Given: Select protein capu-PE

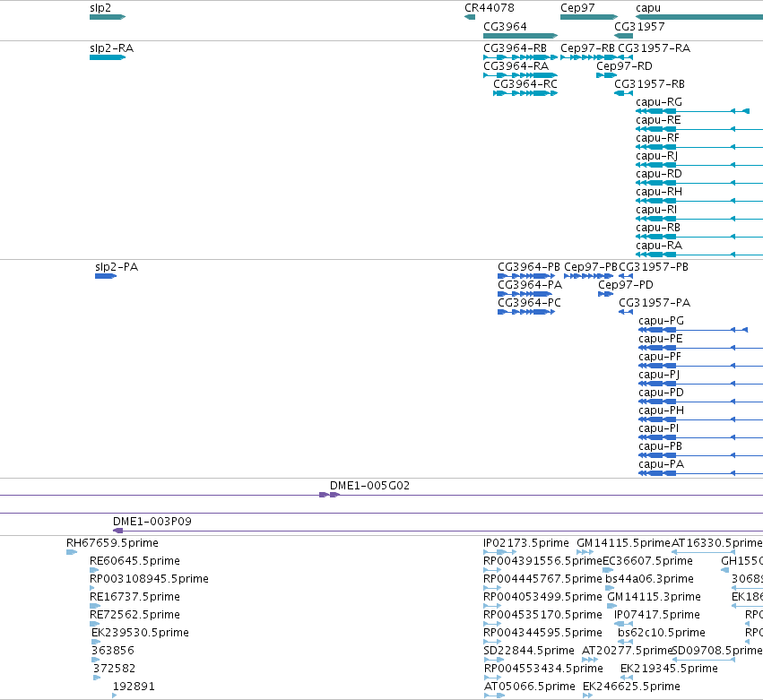Looking at the screenshot, I should pos(701,349).
